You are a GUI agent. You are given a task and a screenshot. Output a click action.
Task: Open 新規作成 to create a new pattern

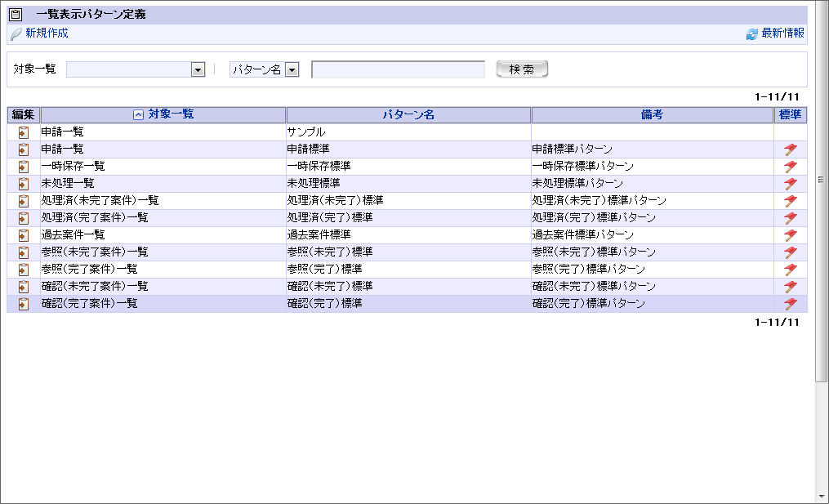(x=44, y=34)
